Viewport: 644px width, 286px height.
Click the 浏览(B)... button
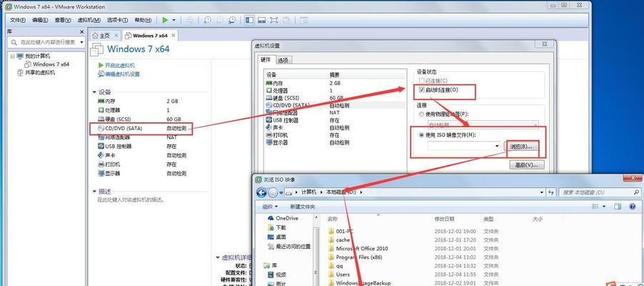click(x=520, y=147)
